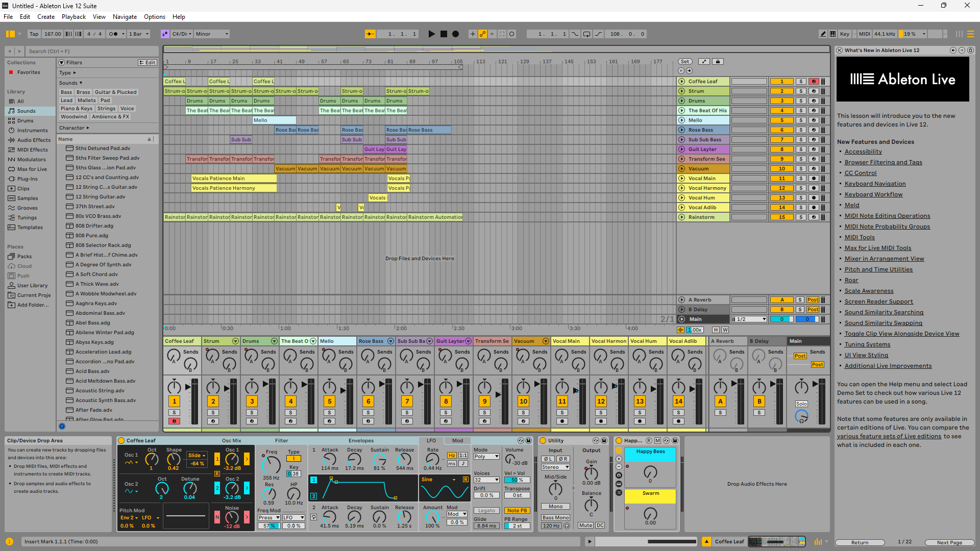
Task: Click the Next Page button
Action: (949, 542)
